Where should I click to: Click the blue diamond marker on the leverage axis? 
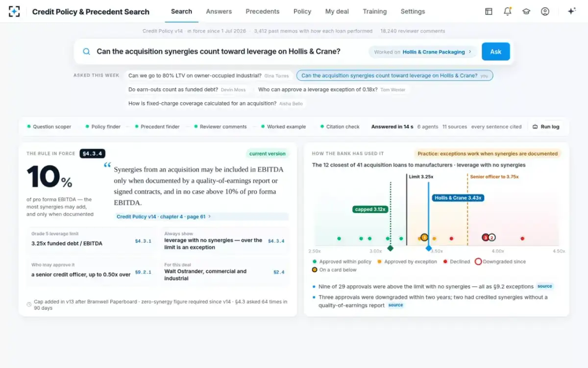[429, 248]
